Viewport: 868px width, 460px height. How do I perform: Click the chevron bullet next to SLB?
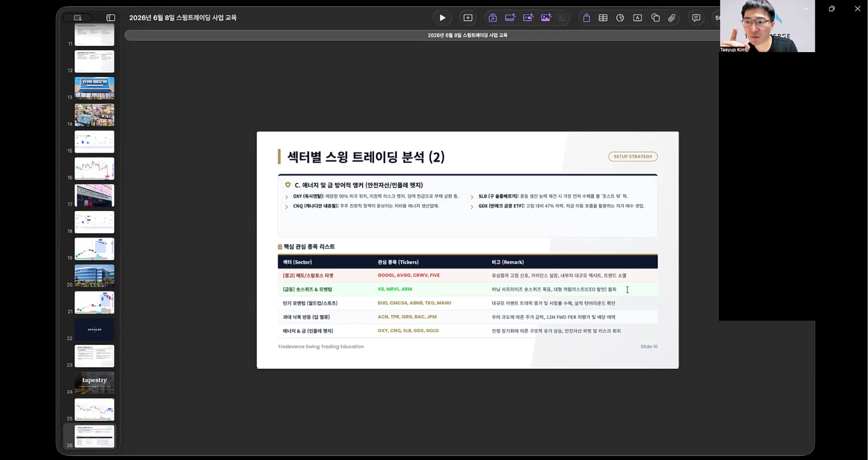pyautogui.click(x=472, y=197)
